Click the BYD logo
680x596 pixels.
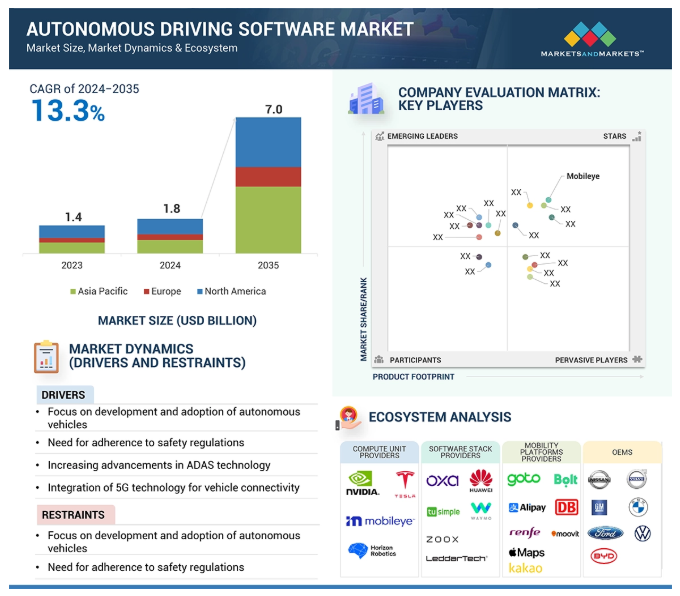coord(603,557)
